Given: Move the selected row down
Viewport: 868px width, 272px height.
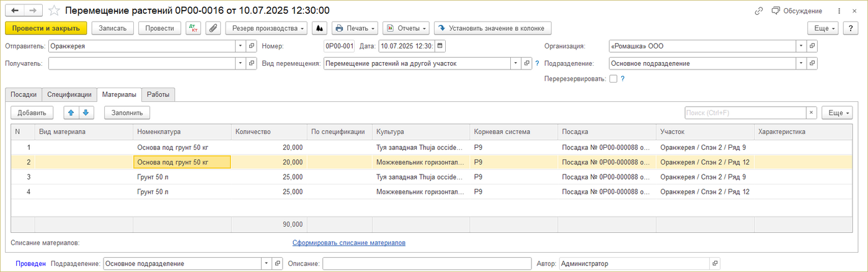Looking at the screenshot, I should tap(86, 112).
